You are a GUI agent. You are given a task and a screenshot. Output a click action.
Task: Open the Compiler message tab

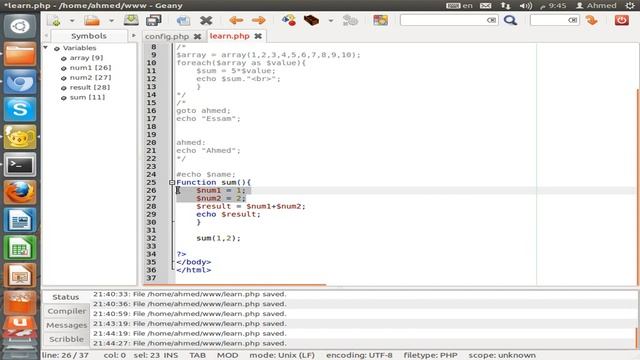(x=67, y=311)
